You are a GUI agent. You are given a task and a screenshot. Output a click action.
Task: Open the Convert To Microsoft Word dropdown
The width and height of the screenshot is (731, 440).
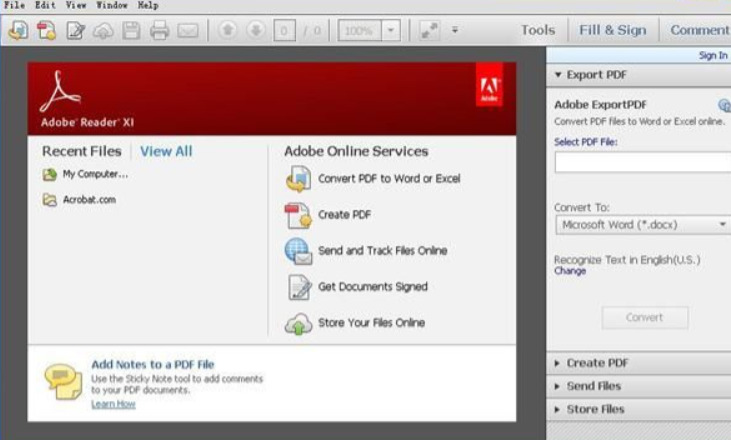click(x=642, y=225)
